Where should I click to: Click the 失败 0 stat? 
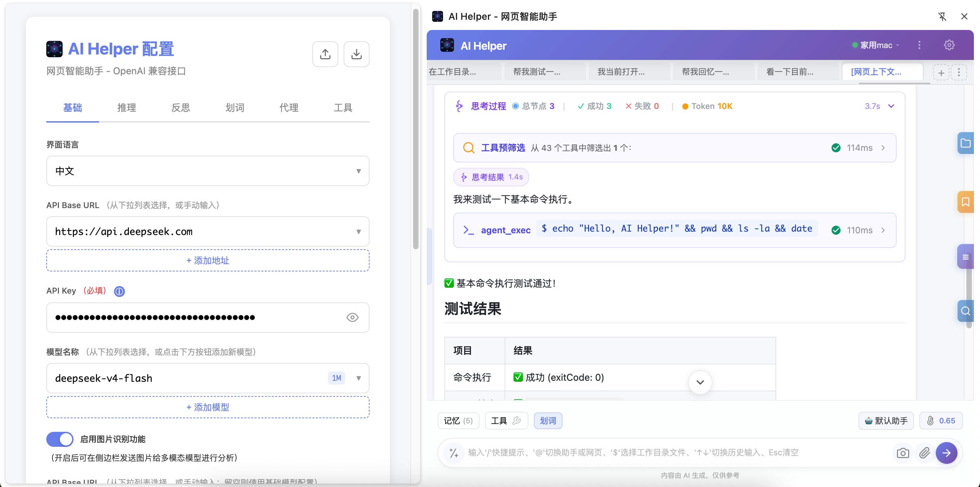pyautogui.click(x=642, y=106)
